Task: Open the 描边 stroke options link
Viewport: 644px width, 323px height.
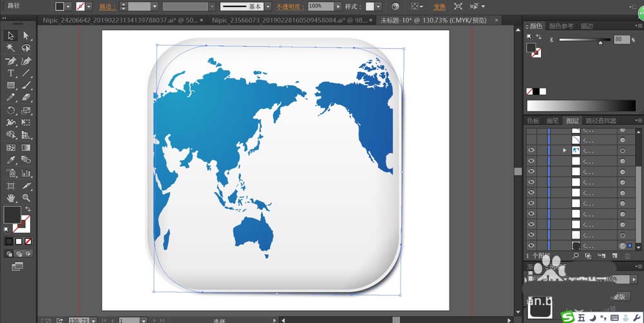Action: (x=107, y=6)
